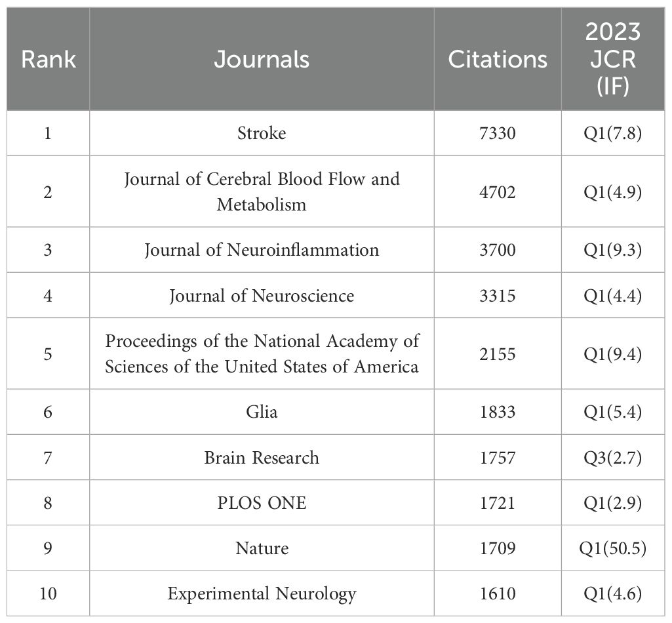
Task: Select the Q1(50.5) impact factor cell
Action: tap(612, 548)
